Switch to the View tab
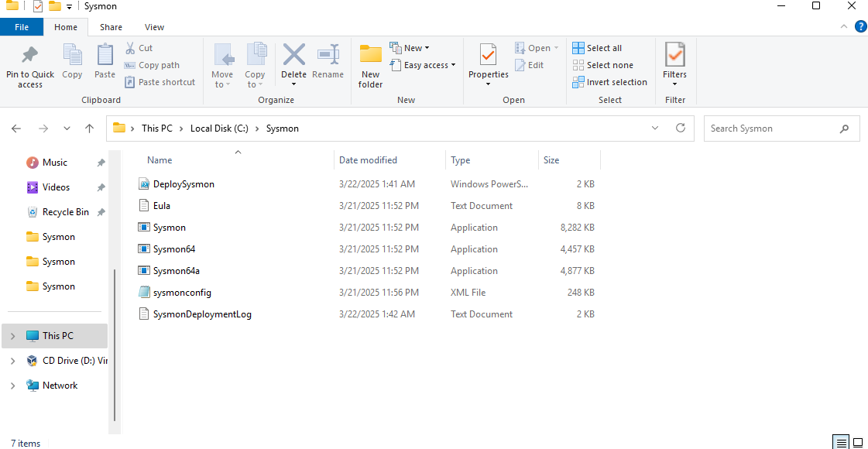 [154, 27]
